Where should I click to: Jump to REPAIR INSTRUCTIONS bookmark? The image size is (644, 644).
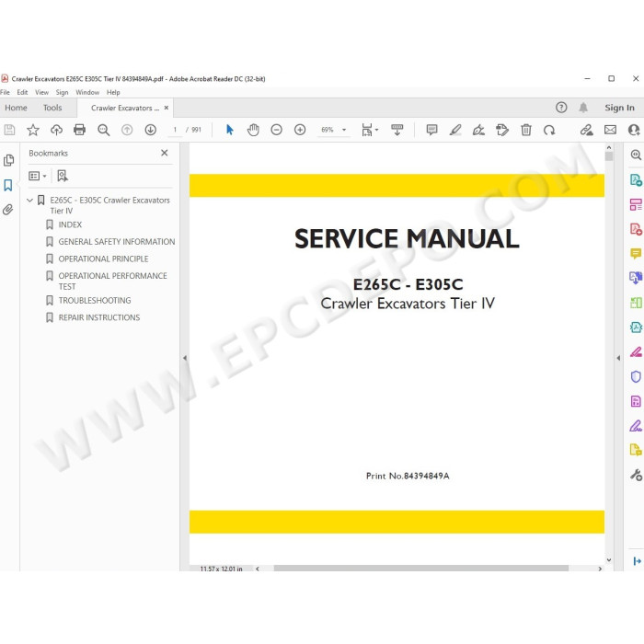coord(99,317)
